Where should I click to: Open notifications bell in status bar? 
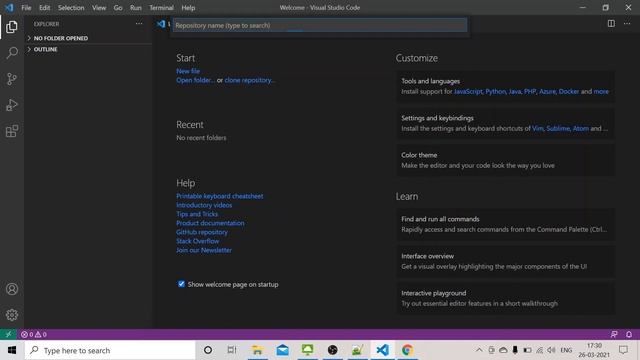629,334
